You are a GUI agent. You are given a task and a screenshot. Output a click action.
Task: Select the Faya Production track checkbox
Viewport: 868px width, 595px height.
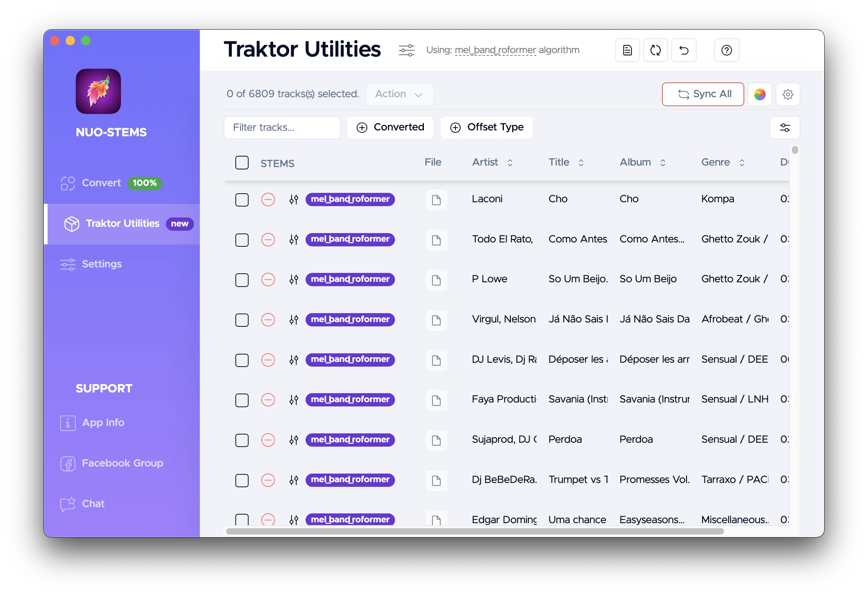(x=242, y=400)
